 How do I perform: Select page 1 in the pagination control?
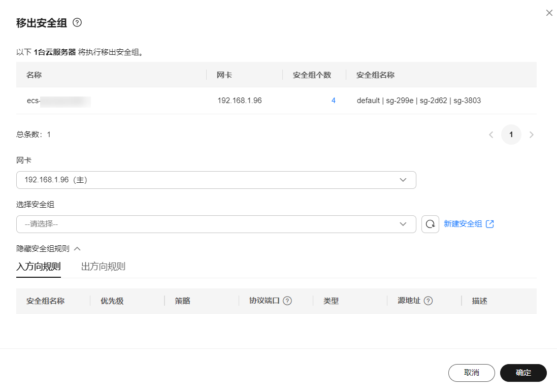[x=511, y=134]
